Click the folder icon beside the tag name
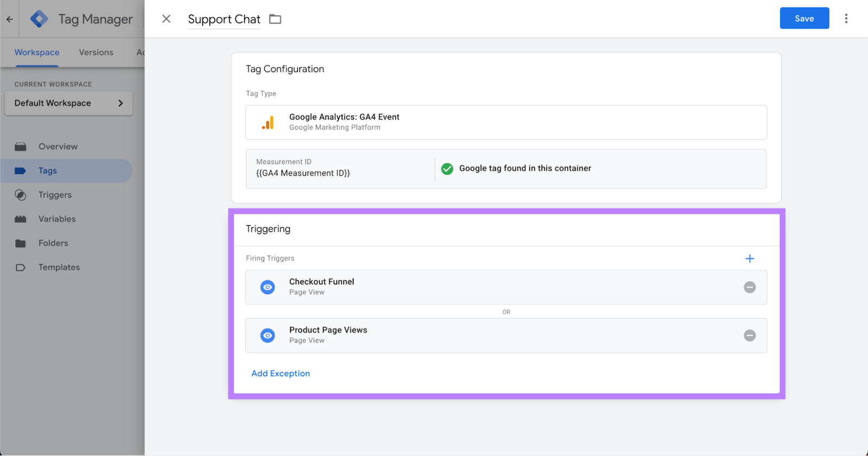This screenshot has height=456, width=868. pos(276,19)
